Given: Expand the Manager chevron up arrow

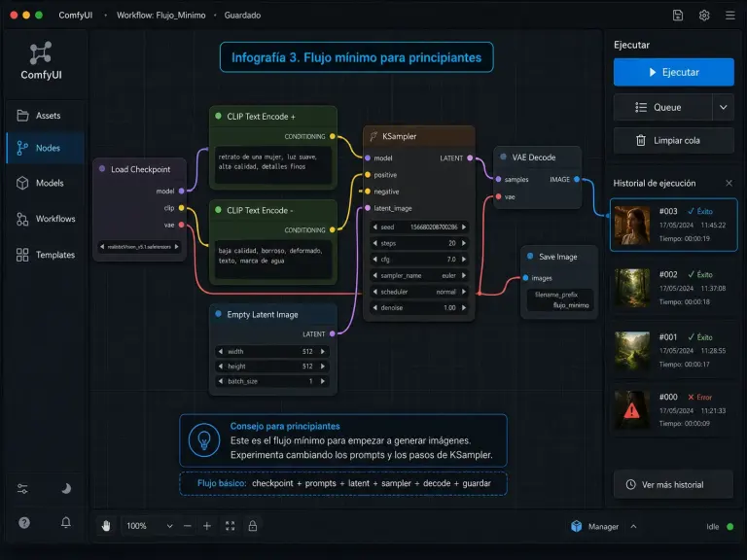Looking at the screenshot, I should coord(633,526).
